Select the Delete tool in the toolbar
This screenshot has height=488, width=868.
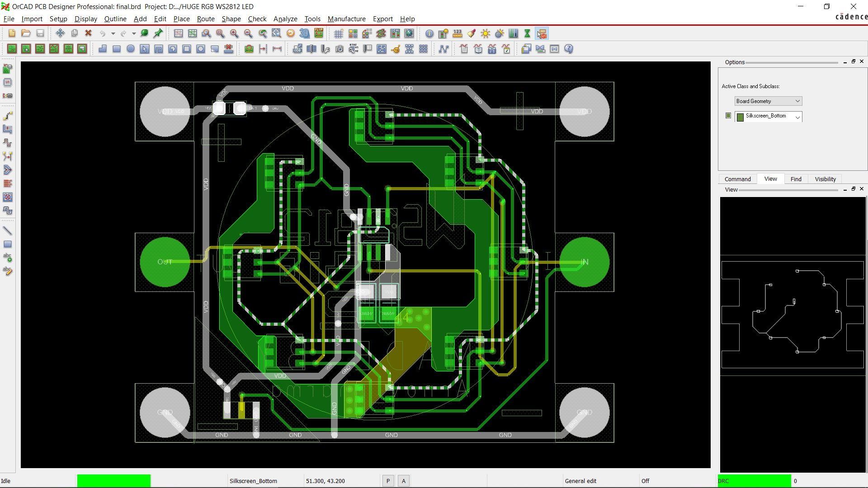tap(89, 33)
